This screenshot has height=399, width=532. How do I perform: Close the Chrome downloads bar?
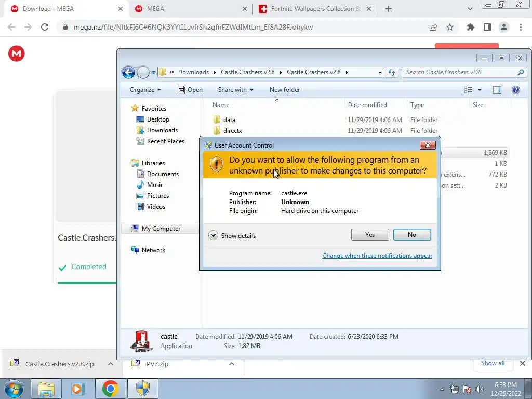point(523,363)
